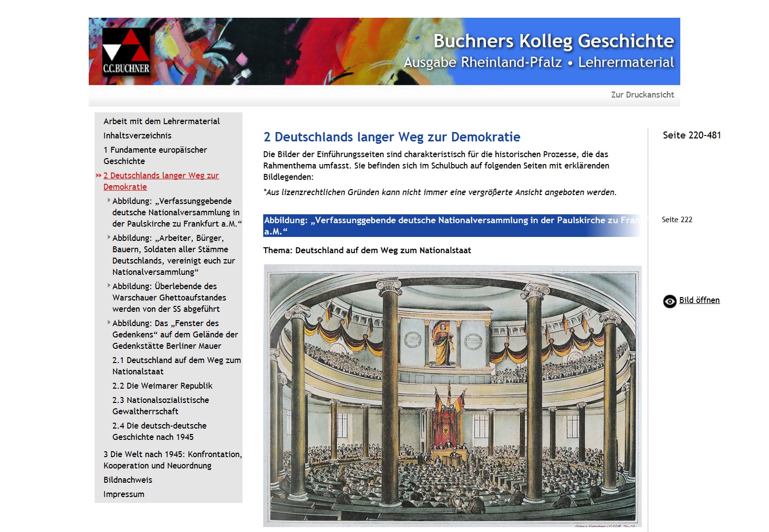The width and height of the screenshot is (769, 532).
Task: Open 'Zur Druckansicht' print view link
Action: [x=642, y=95]
